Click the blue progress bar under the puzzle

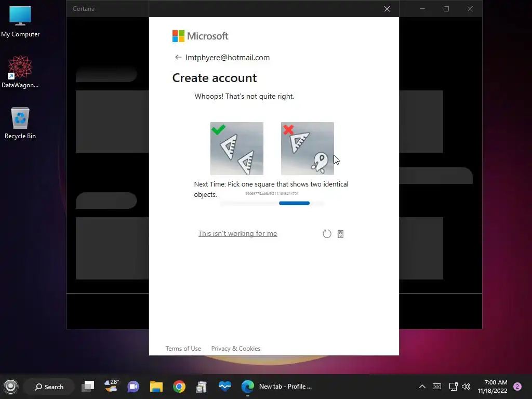coord(294,203)
